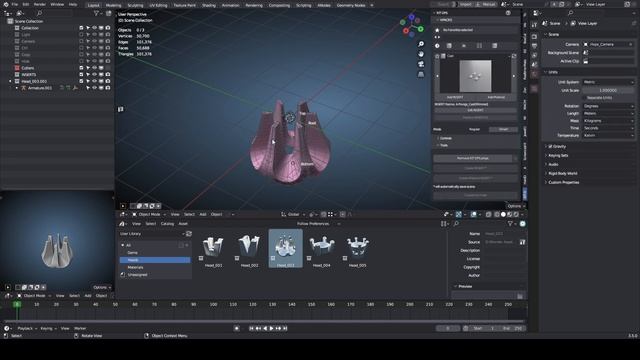Open the Output properties tab icon

pos(534,46)
